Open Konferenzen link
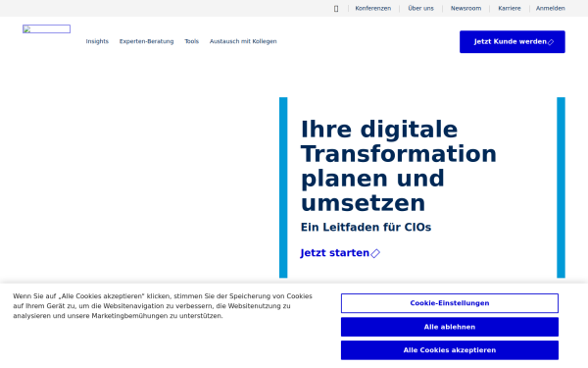 372,8
